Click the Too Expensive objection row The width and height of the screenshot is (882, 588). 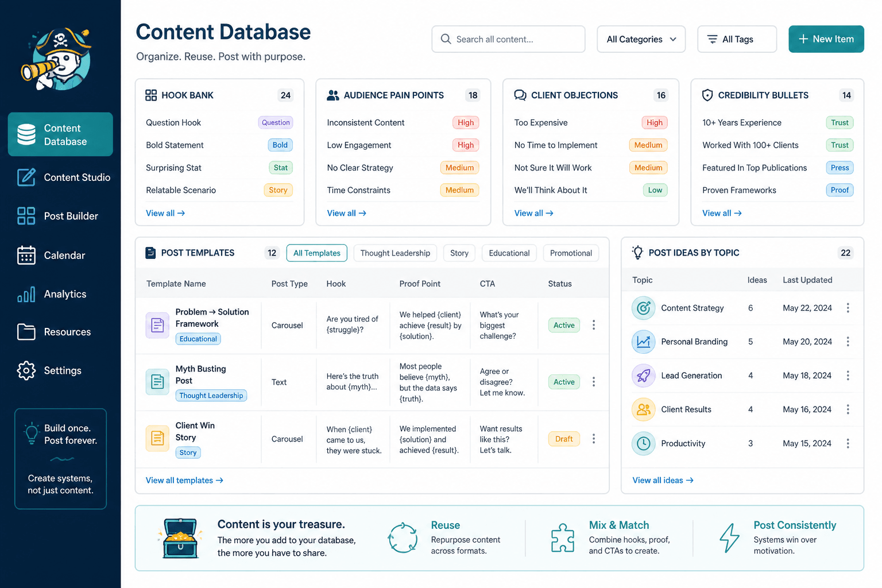click(591, 122)
